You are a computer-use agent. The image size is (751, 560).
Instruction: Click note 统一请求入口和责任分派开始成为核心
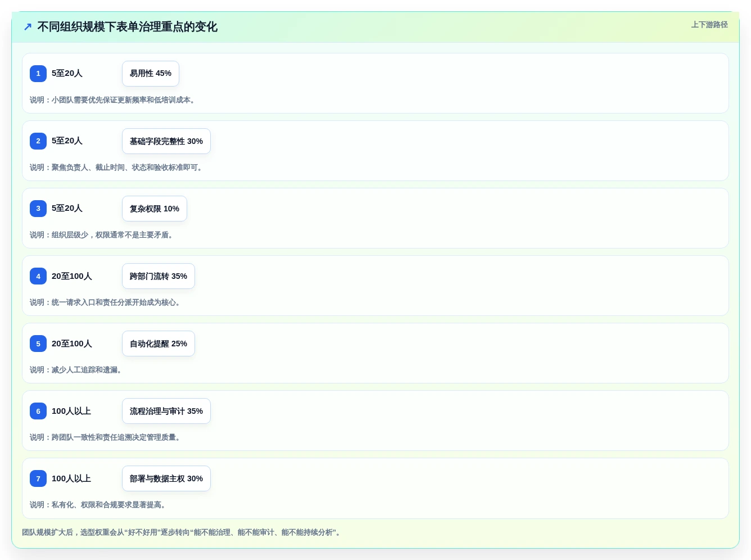pyautogui.click(x=105, y=302)
